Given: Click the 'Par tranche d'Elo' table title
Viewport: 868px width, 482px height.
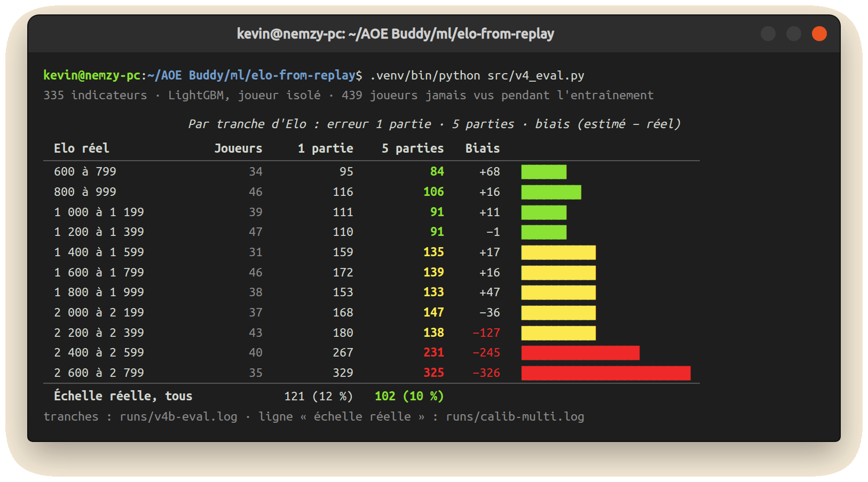Looking at the screenshot, I should click(x=434, y=124).
